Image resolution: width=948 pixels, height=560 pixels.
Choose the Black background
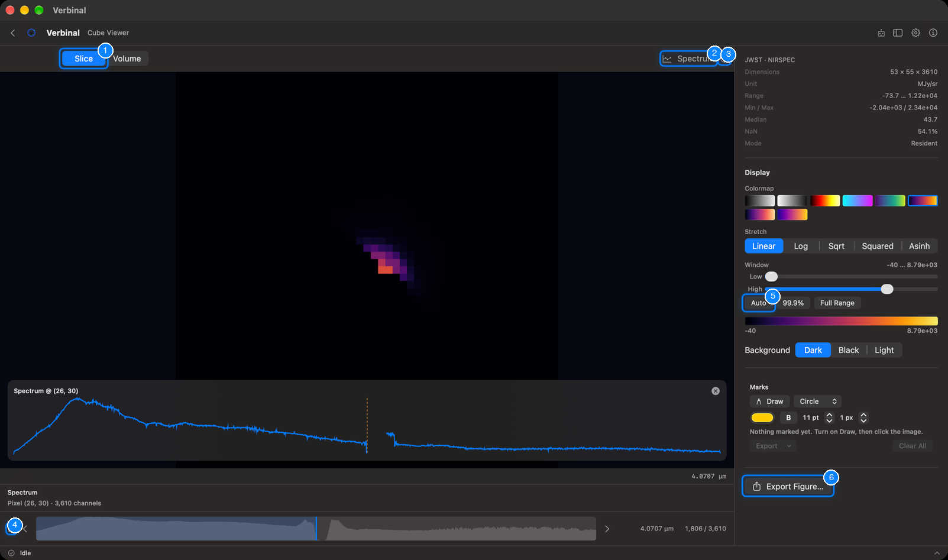point(849,350)
